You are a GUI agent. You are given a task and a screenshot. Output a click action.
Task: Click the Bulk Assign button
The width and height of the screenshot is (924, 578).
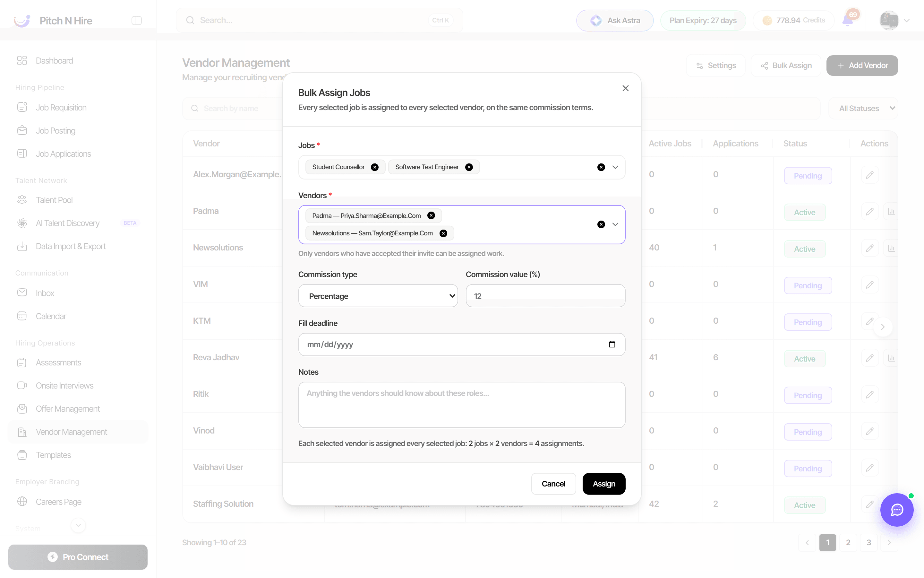click(786, 66)
